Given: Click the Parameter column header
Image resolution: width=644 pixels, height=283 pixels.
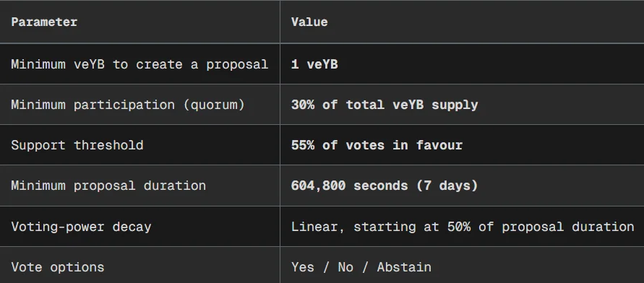Looking at the screenshot, I should pyautogui.click(x=44, y=22).
